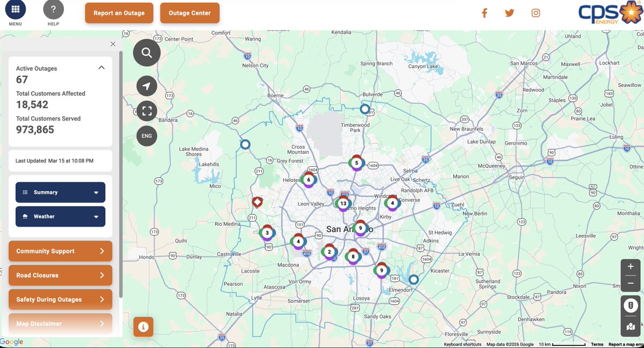Select the cluster marker 9 near Elmendorf
Image resolution: width=644 pixels, height=348 pixels.
(381, 271)
